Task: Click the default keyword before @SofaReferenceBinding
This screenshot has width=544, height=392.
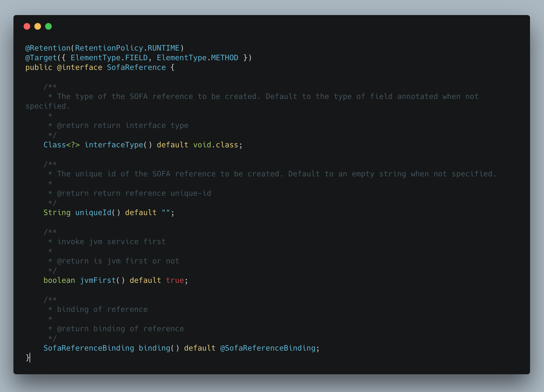Action: pyautogui.click(x=200, y=348)
